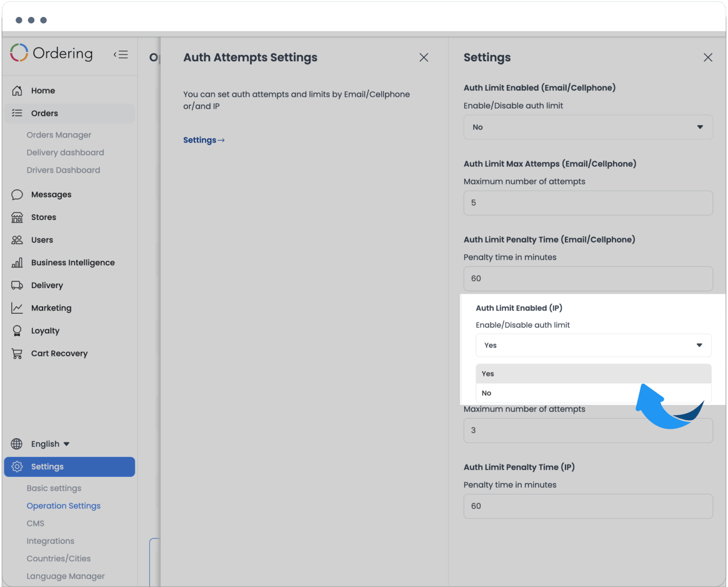Open Integrations submenu link
The image size is (728, 587).
tap(50, 541)
